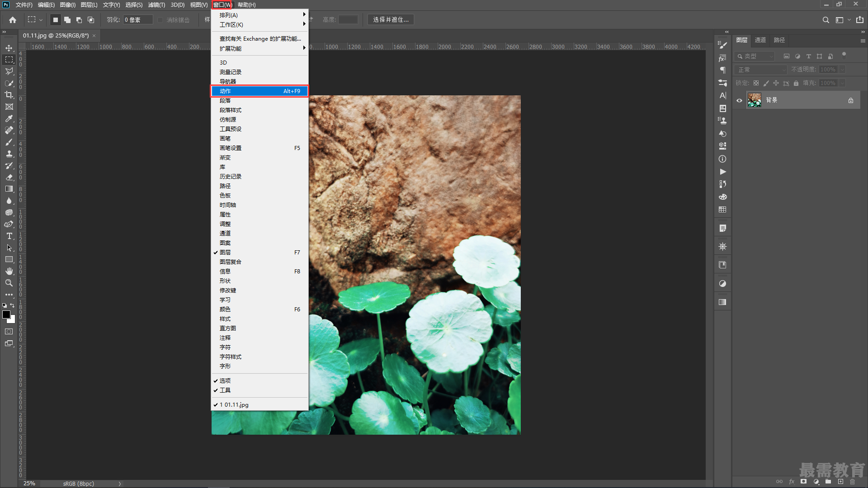
Task: Toggle 图层 panel in Window menu
Action: (260, 253)
